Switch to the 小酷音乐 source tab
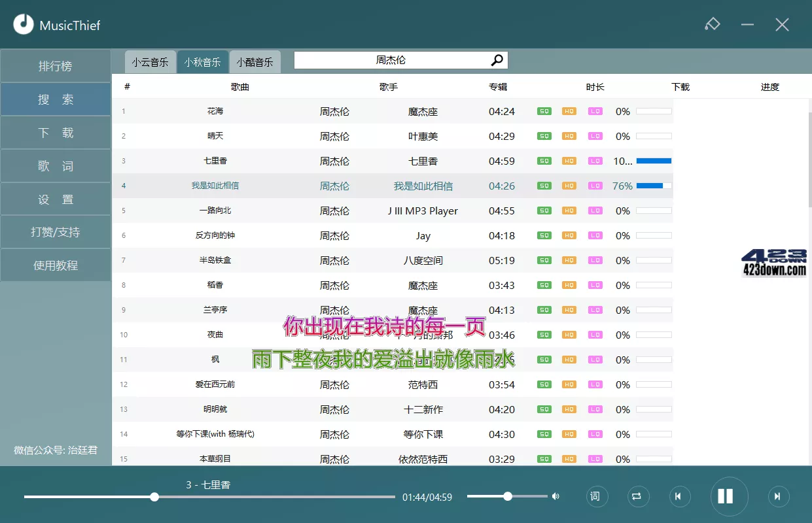The height and width of the screenshot is (523, 812). tap(255, 62)
